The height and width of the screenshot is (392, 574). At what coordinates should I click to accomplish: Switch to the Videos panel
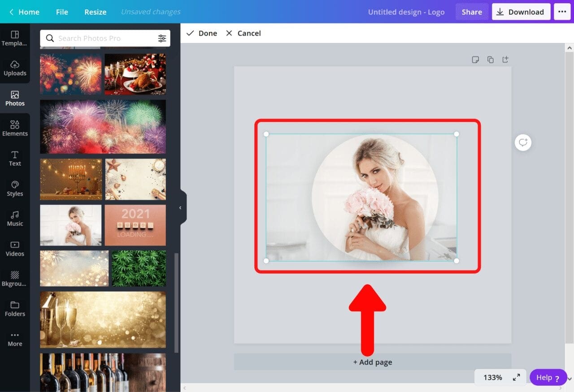[15, 249]
